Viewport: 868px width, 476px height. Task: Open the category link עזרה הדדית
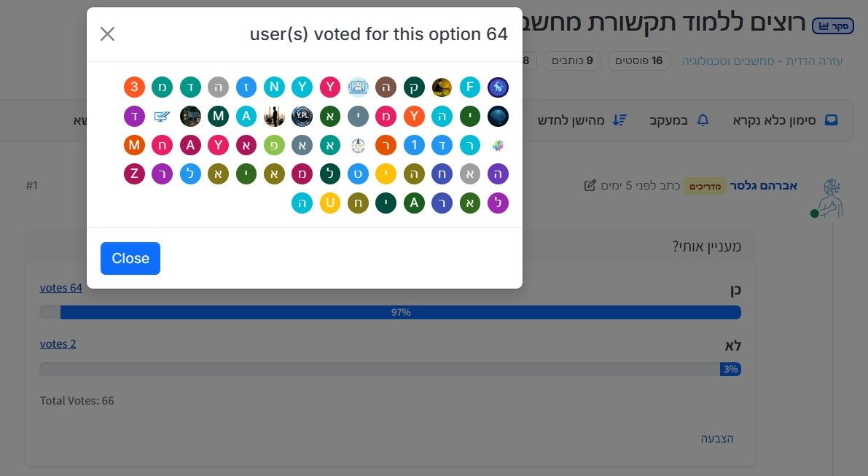point(762,61)
